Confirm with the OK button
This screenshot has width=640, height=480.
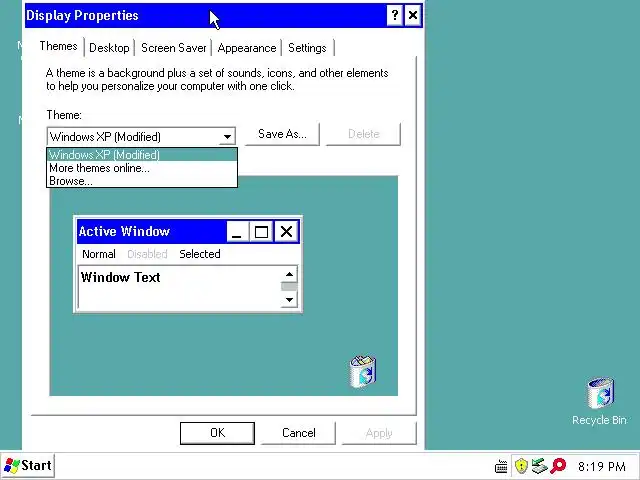[x=217, y=433]
